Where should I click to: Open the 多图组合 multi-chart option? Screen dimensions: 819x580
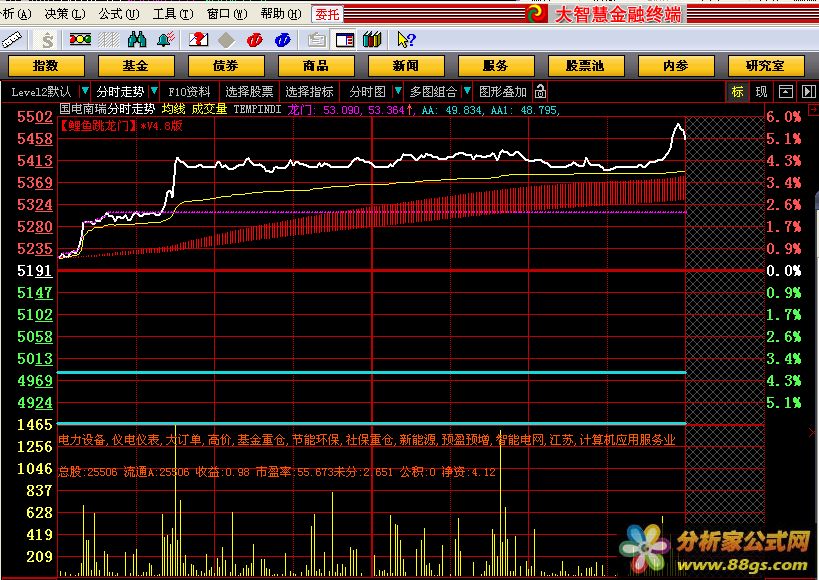click(x=434, y=92)
